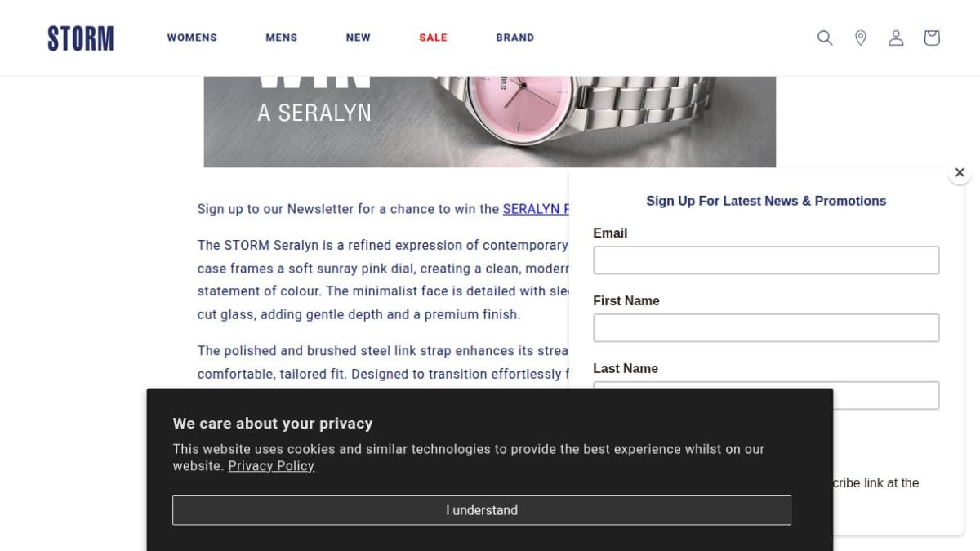Image resolution: width=980 pixels, height=551 pixels.
Task: Follow the SERALYN product link
Action: coord(536,209)
